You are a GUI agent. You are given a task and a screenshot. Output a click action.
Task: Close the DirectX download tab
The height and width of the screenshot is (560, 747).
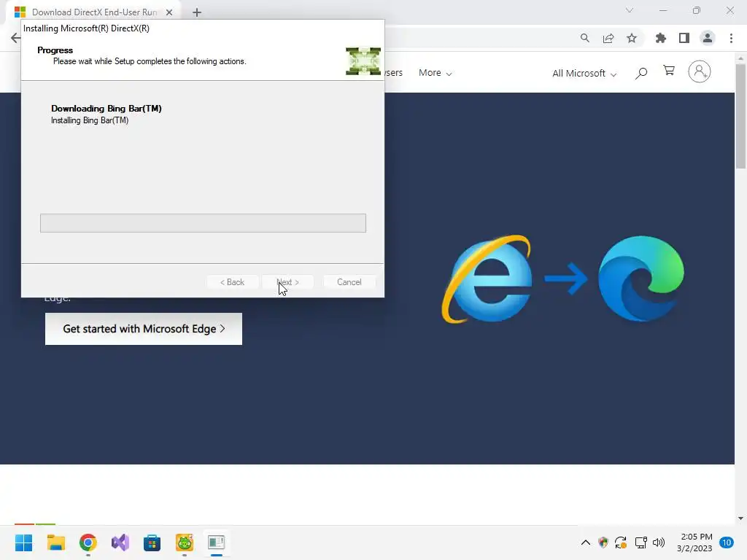[x=169, y=12]
